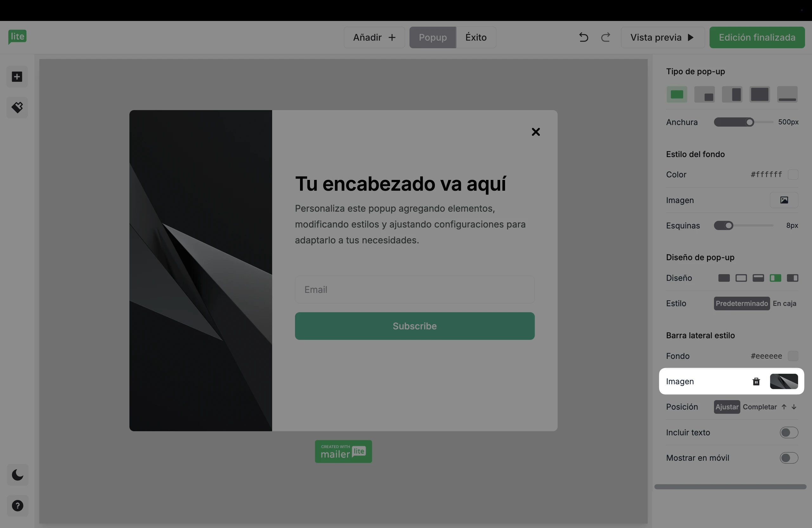The image size is (812, 528).
Task: Adjust the Esquinas slider handle
Action: (729, 226)
